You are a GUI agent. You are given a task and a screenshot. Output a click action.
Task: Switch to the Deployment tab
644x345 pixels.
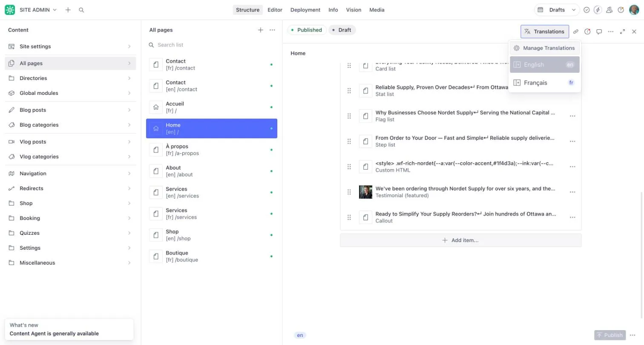(x=305, y=10)
